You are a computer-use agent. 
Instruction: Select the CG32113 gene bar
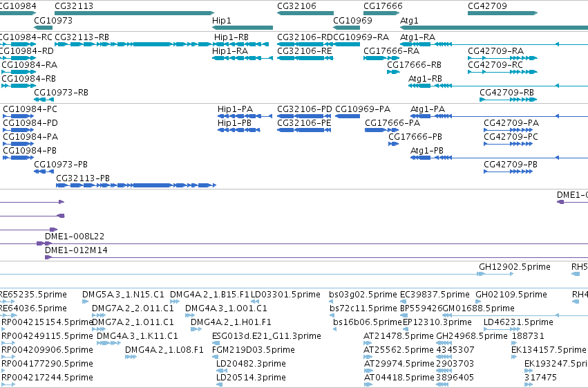click(x=134, y=13)
